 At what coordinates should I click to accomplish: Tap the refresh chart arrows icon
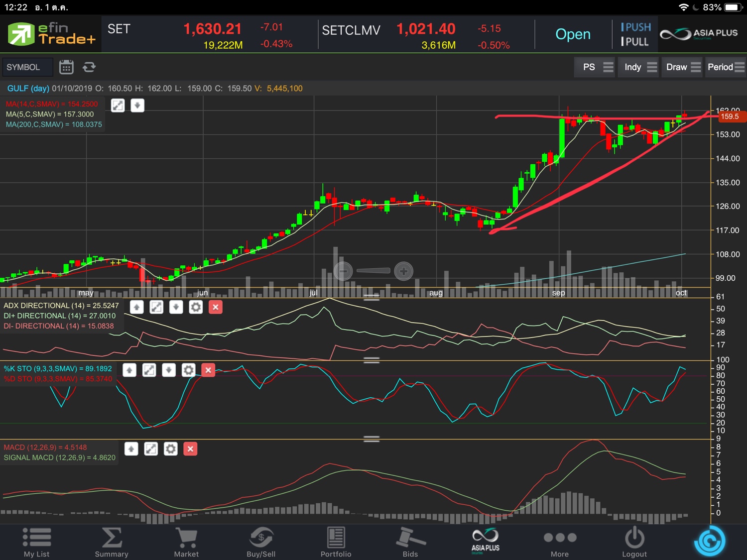pyautogui.click(x=89, y=67)
